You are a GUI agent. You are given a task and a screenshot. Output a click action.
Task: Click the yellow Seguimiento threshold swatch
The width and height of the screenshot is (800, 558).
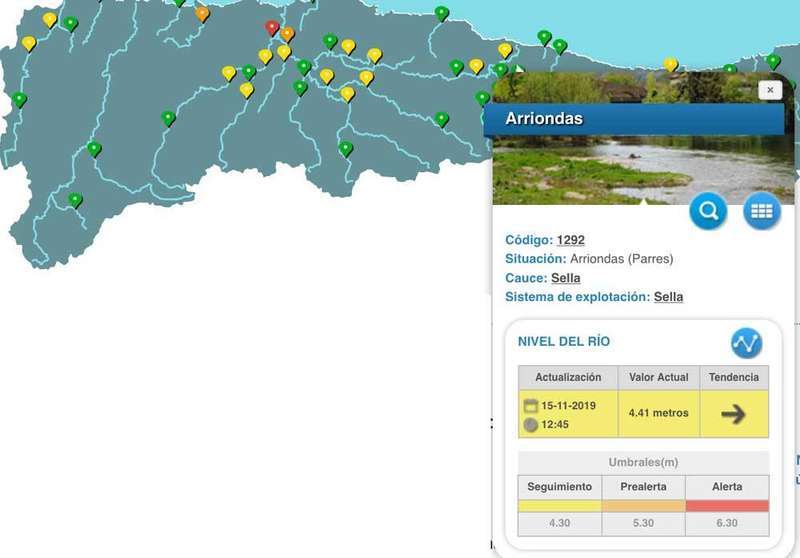pos(560,506)
